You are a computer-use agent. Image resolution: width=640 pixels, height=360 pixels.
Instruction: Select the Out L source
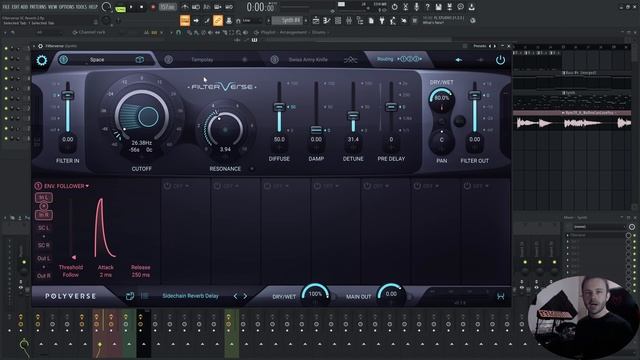point(43,258)
